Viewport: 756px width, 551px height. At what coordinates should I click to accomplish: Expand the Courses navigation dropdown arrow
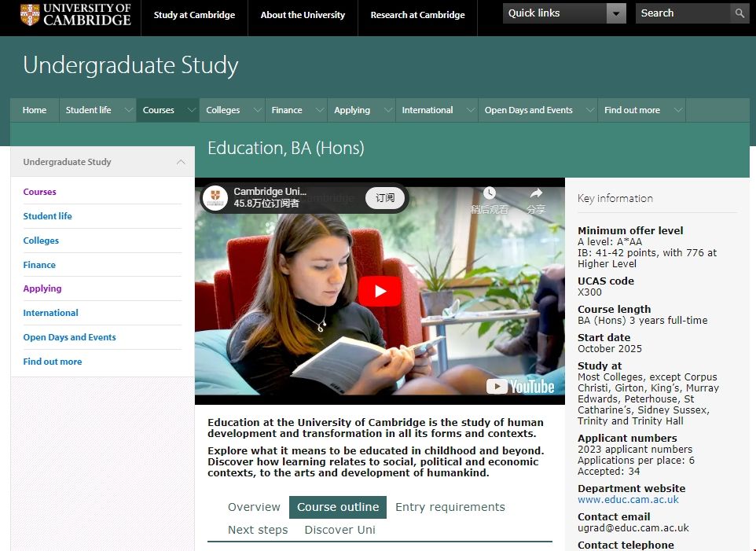tap(191, 111)
